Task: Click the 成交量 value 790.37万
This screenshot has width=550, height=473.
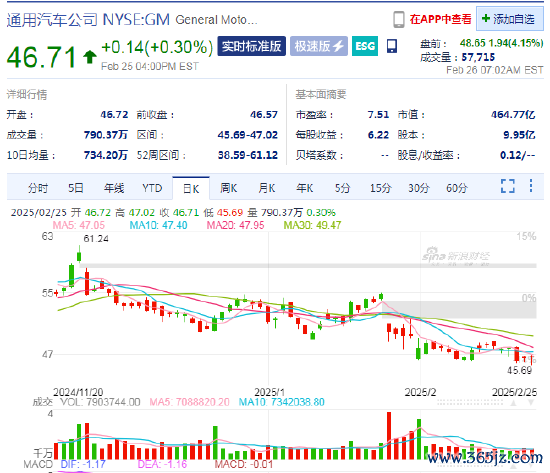Action: [106, 135]
